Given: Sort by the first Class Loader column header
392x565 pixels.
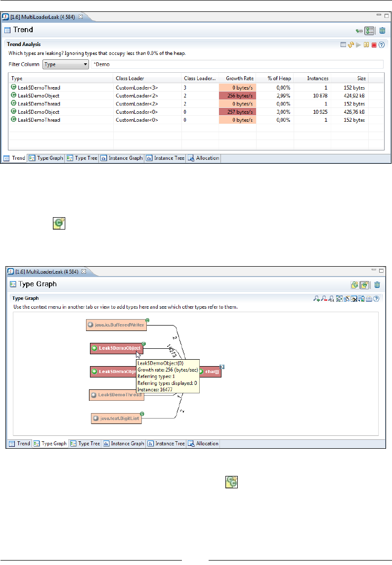Looking at the screenshot, I should coord(147,78).
